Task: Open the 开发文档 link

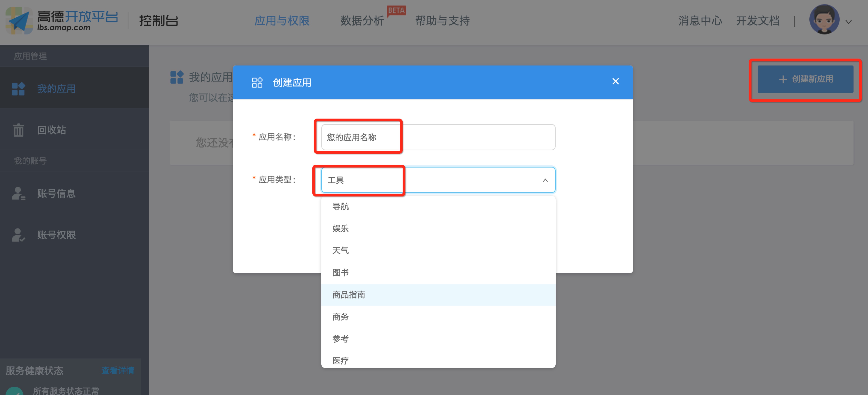Action: (x=758, y=21)
